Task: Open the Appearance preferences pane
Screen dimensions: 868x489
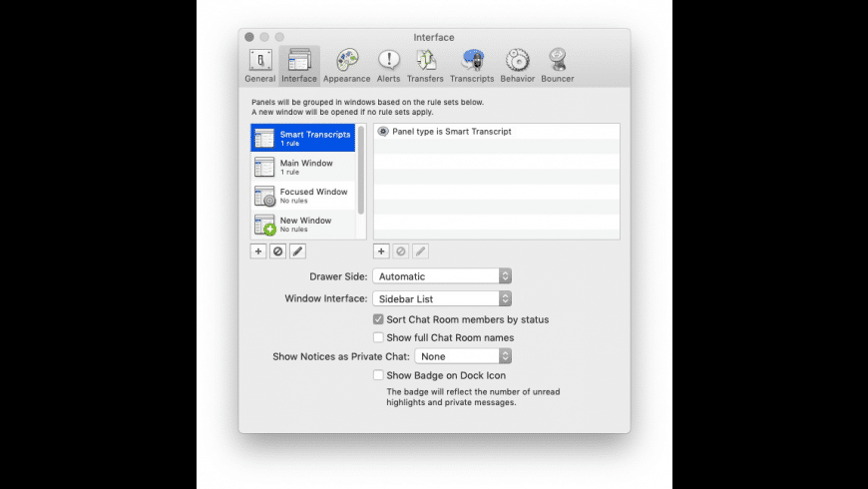Action: pos(346,66)
